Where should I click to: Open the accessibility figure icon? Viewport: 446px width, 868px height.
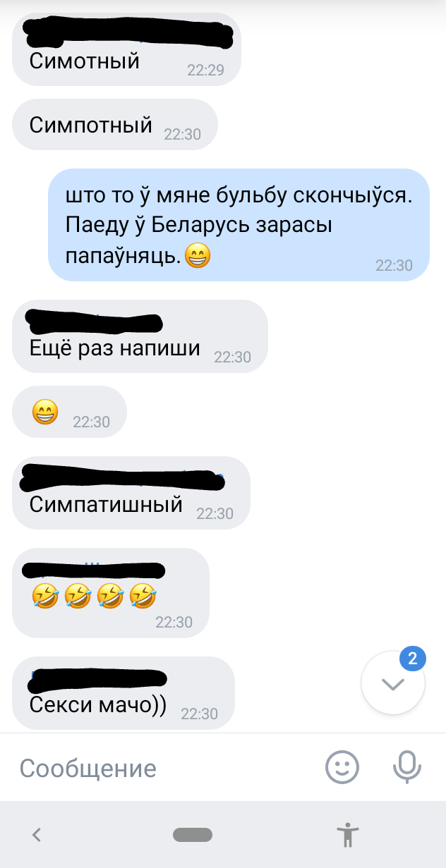click(348, 835)
